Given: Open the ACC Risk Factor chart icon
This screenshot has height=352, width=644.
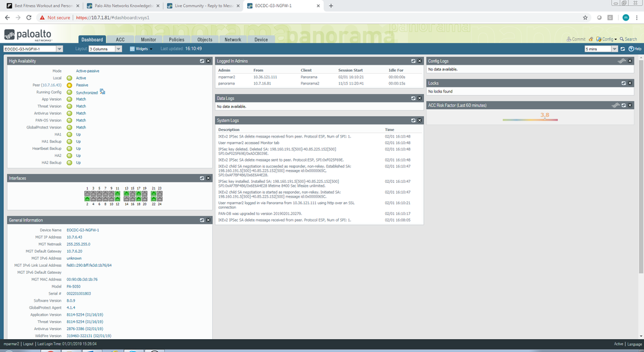Looking at the screenshot, I should pyautogui.click(x=616, y=105).
